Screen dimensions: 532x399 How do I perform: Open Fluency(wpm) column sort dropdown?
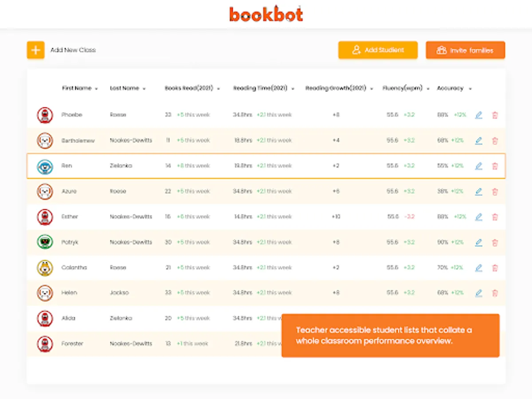tap(428, 89)
